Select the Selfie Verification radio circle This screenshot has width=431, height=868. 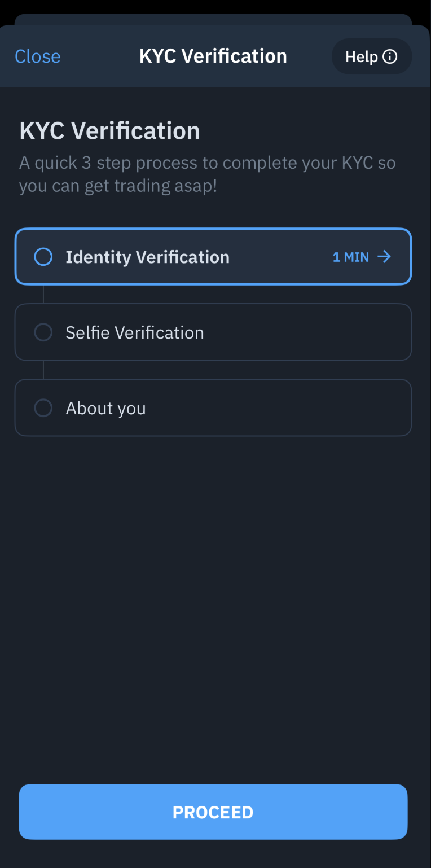pyautogui.click(x=43, y=332)
